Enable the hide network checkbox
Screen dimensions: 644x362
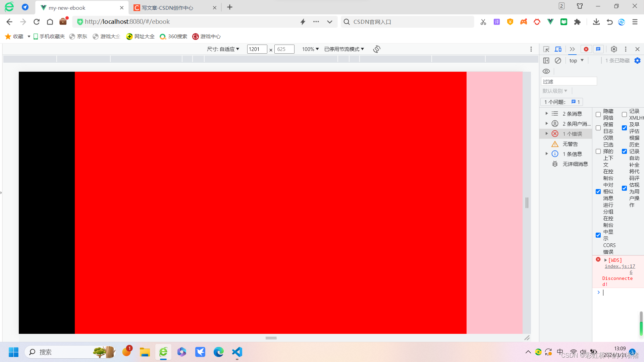598,115
